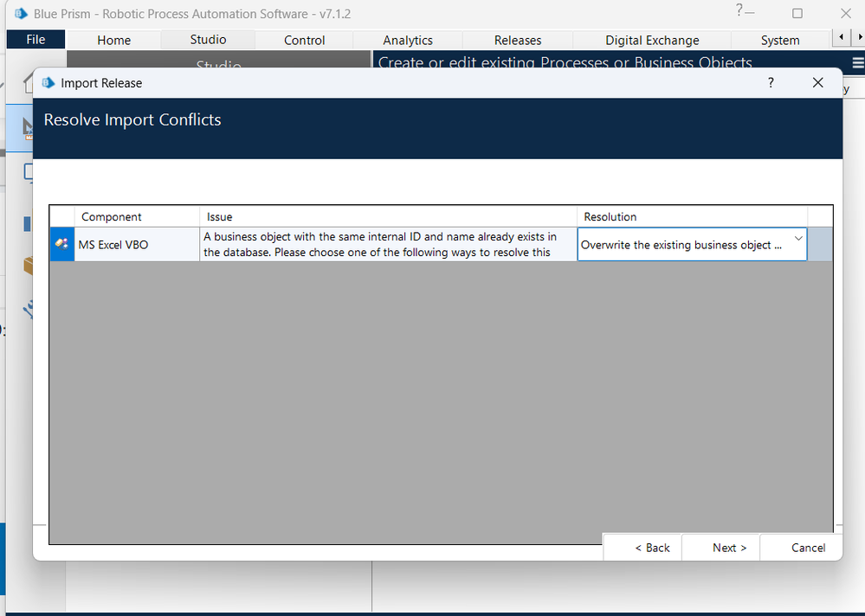Open the hamburger menu in Studio header
Screen dimensions: 865x616
[x=858, y=63]
